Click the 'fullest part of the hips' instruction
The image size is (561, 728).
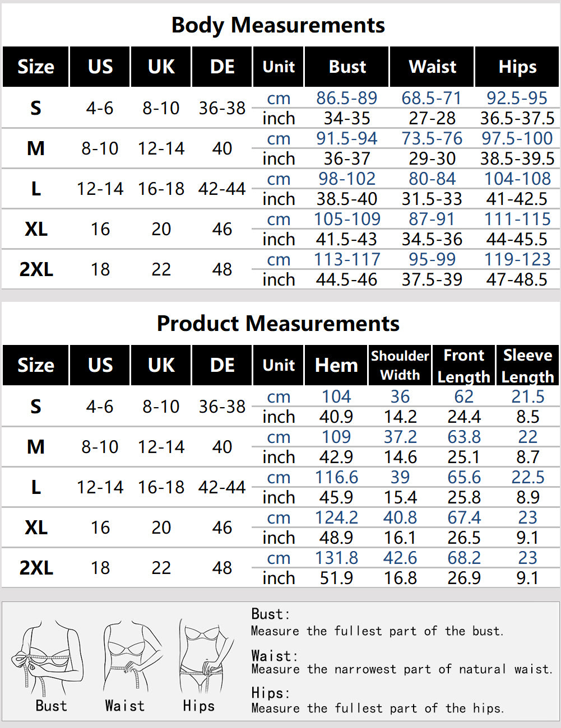[x=377, y=708]
